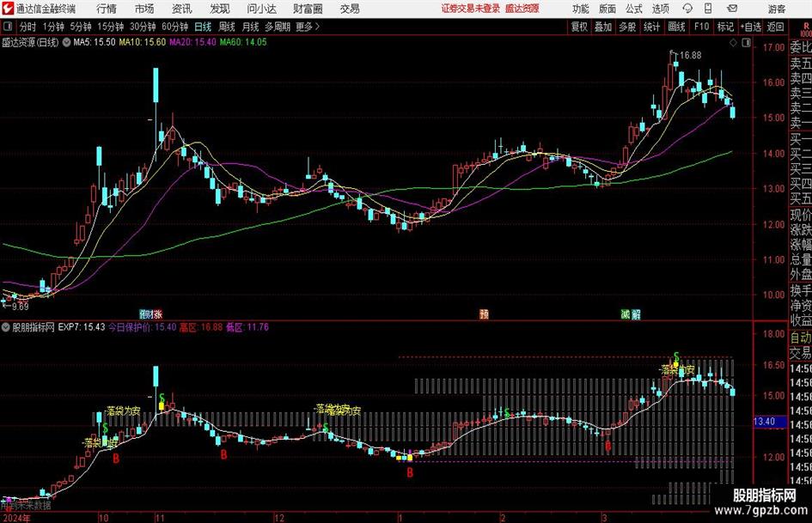Image resolution: width=812 pixels, height=523 pixels.
Task: Switch to 分时 chart period
Action: click(x=28, y=27)
